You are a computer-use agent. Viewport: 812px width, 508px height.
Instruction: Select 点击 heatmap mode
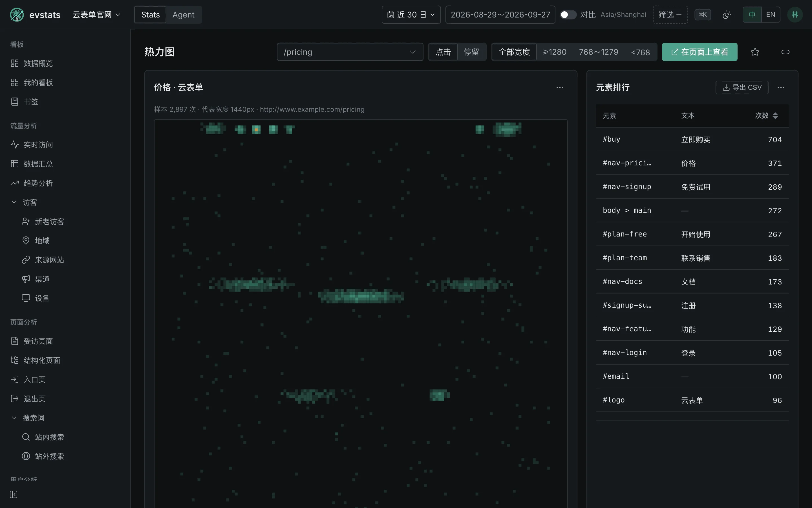pyautogui.click(x=443, y=52)
